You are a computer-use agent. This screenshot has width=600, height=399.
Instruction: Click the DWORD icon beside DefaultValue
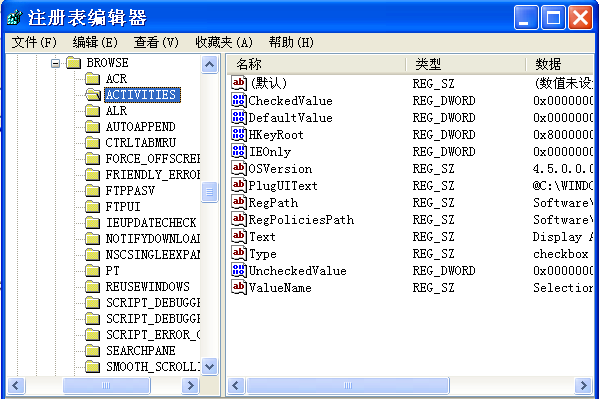pos(239,117)
